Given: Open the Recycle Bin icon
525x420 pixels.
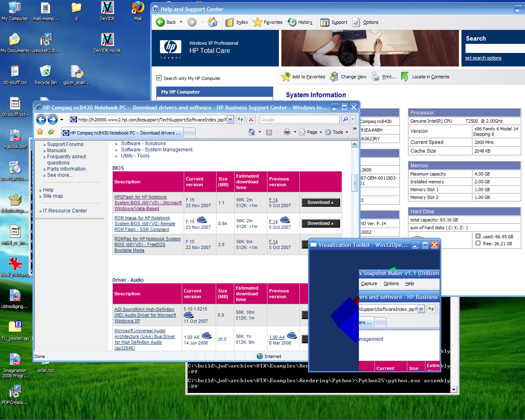Looking at the screenshot, I should coord(46,75).
